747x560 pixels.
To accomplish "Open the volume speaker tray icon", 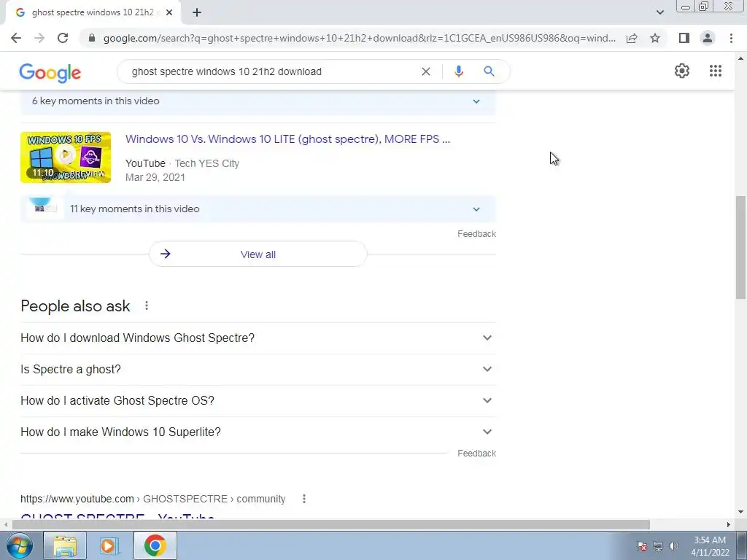I will (673, 546).
